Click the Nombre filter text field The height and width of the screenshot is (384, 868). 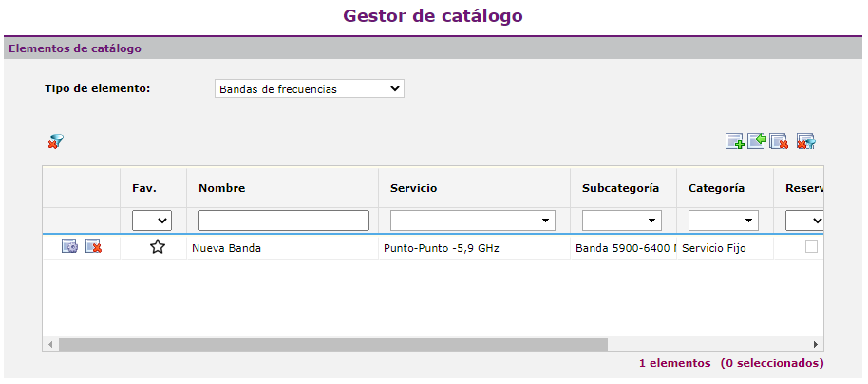[284, 221]
